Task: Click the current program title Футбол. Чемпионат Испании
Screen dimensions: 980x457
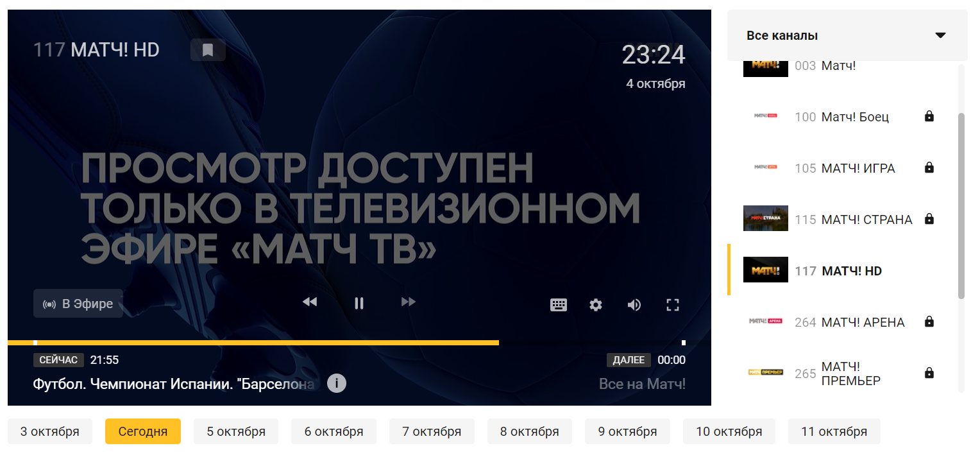Action: [174, 384]
